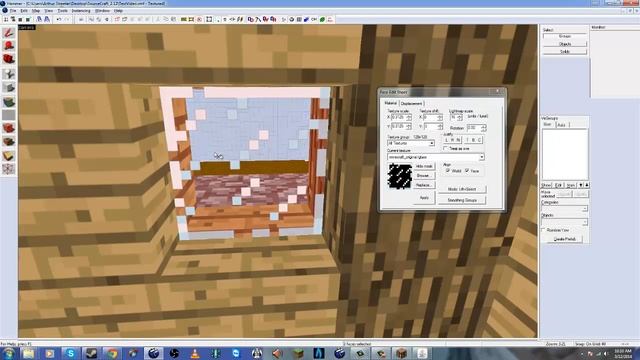This screenshot has width=640, height=360.
Task: Toggle the Treat as one checkbox
Action: (446, 149)
